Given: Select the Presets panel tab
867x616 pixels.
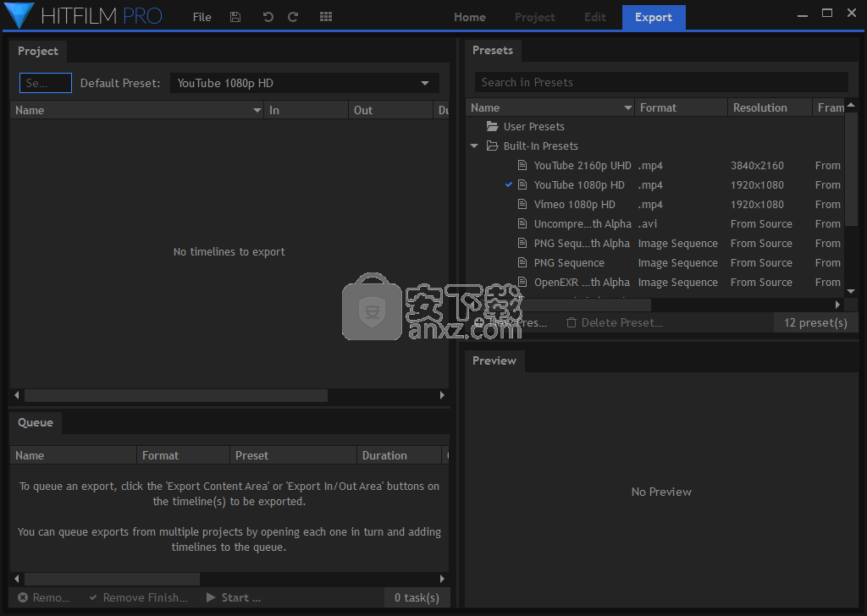Looking at the screenshot, I should 493,50.
